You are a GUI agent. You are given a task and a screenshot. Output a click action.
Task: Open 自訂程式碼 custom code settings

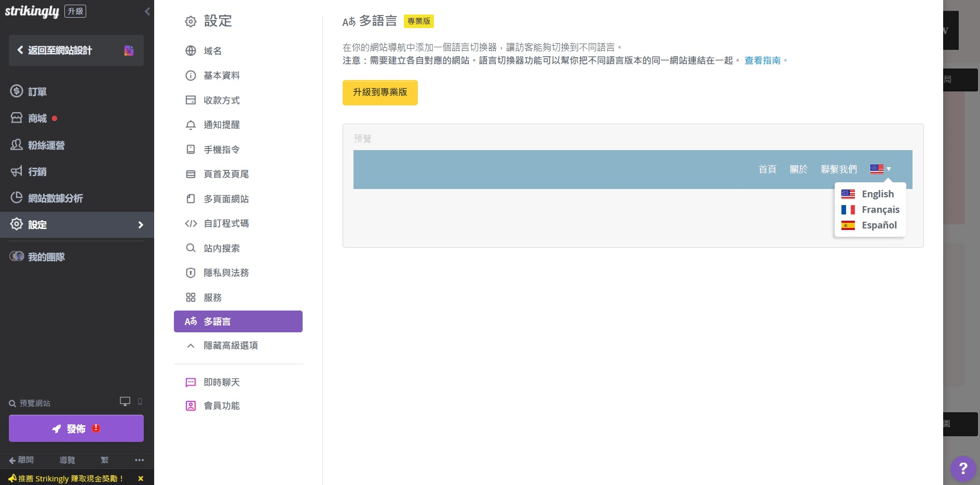point(226,224)
